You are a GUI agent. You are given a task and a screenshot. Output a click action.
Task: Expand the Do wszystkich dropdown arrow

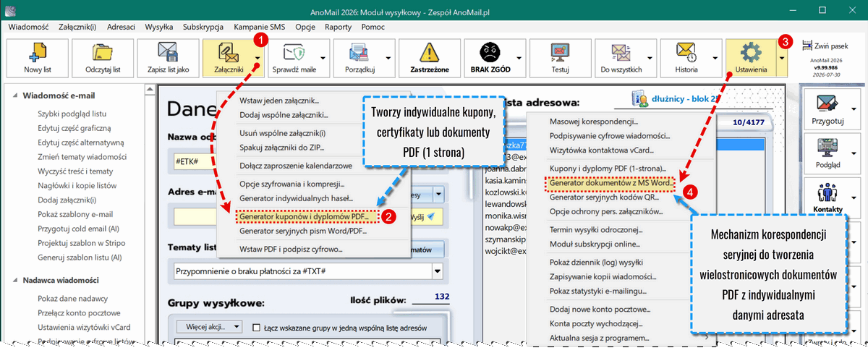click(651, 59)
